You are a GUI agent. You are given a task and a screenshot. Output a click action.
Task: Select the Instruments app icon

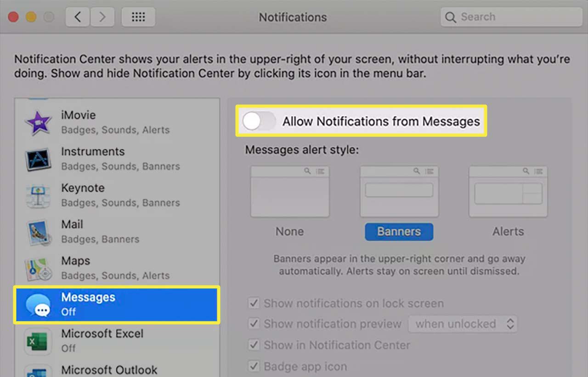click(39, 159)
